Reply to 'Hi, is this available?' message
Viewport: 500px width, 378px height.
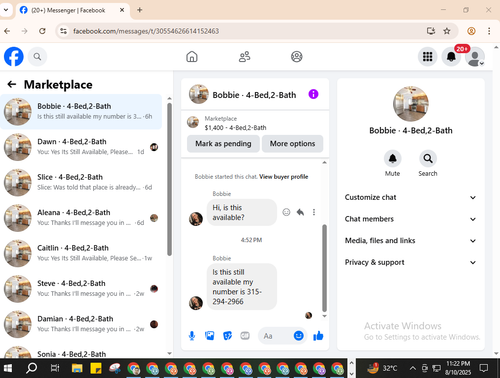click(x=300, y=212)
